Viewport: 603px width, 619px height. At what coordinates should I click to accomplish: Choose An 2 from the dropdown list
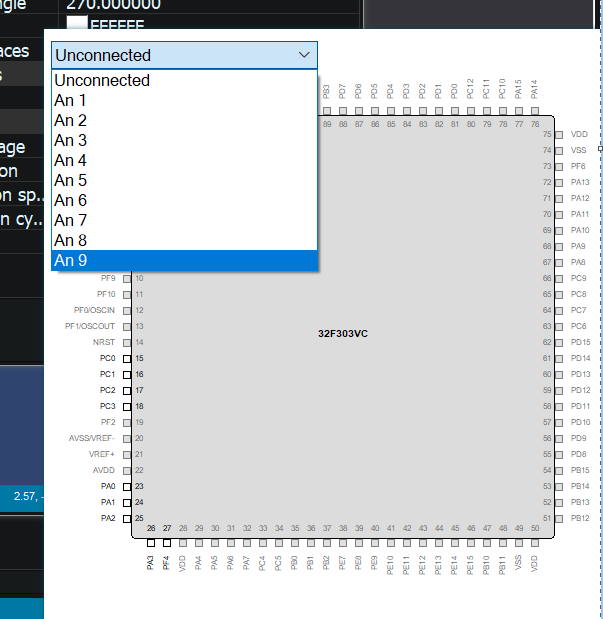click(x=184, y=120)
